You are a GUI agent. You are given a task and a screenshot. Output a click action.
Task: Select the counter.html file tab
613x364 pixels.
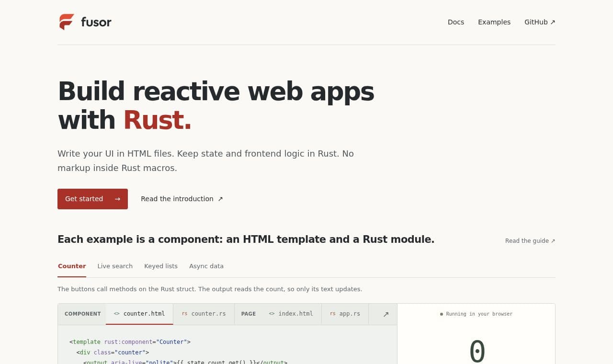pyautogui.click(x=139, y=314)
